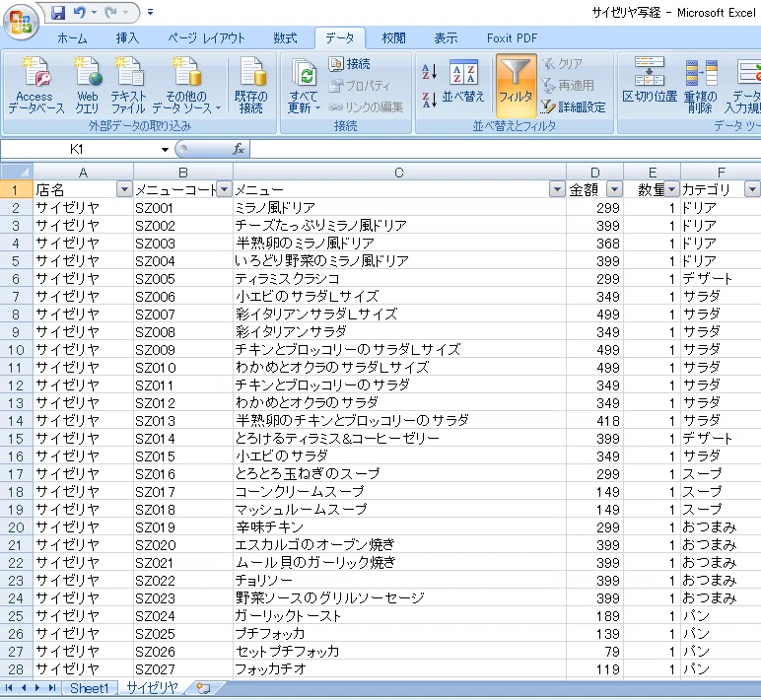The width and height of the screenshot is (761, 700).
Task: Select cell ティラミス クラシコ
Action: click(x=399, y=279)
